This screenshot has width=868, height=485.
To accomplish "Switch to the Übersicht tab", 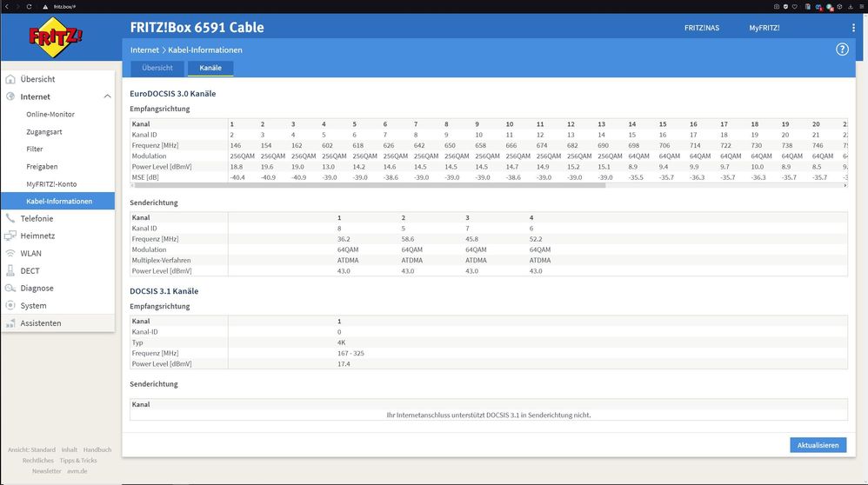I will click(157, 68).
